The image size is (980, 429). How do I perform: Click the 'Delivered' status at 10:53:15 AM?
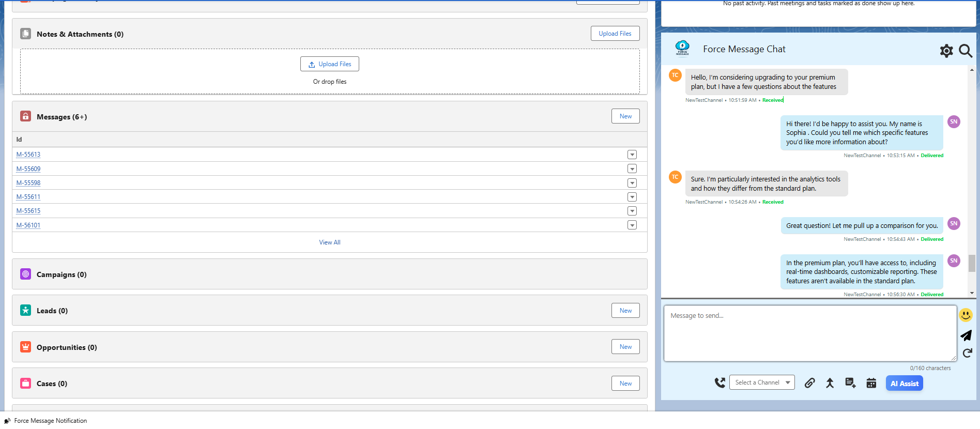pos(932,156)
